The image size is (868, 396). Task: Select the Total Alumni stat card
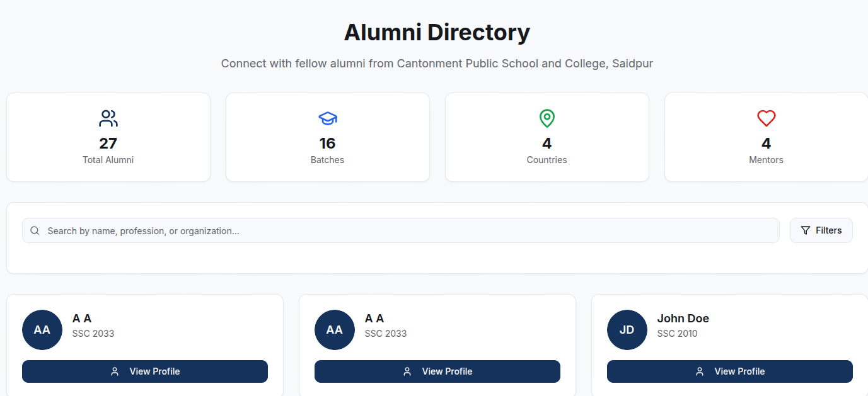(x=108, y=137)
